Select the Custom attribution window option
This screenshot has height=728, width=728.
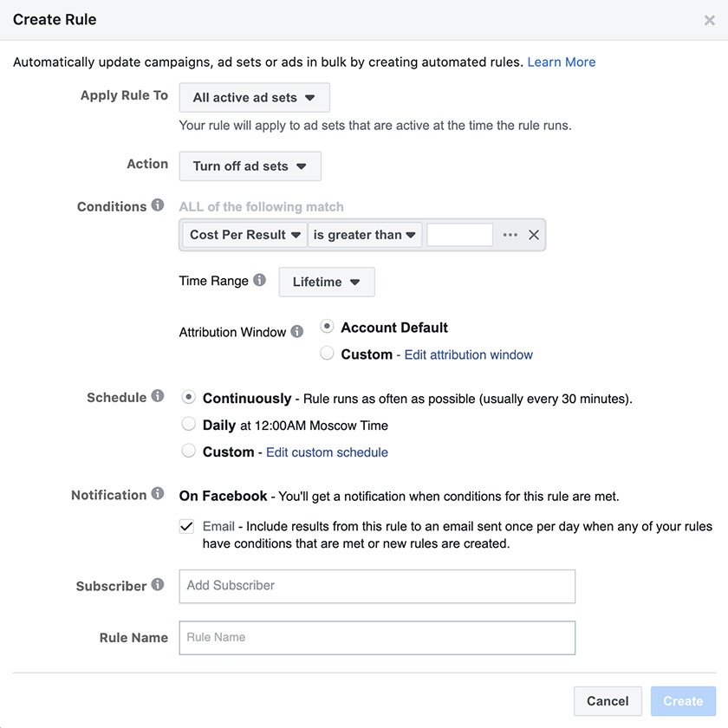[x=327, y=354]
